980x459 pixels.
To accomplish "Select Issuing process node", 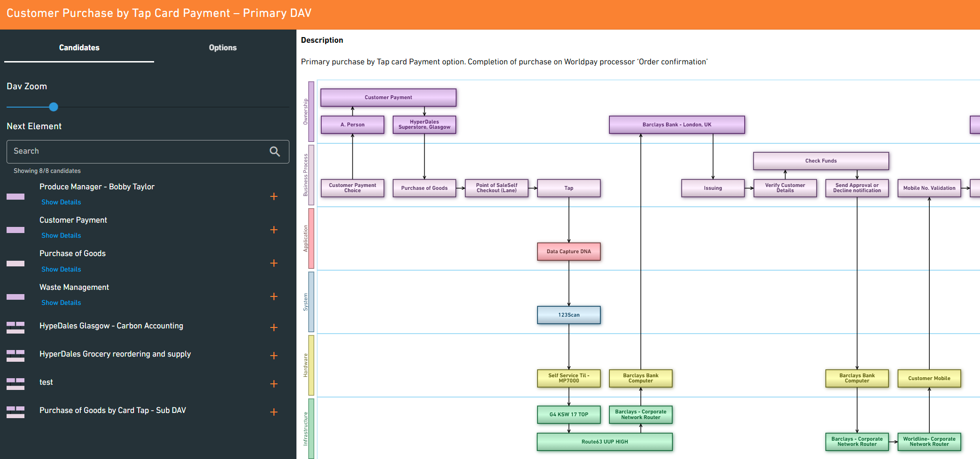I will [713, 188].
